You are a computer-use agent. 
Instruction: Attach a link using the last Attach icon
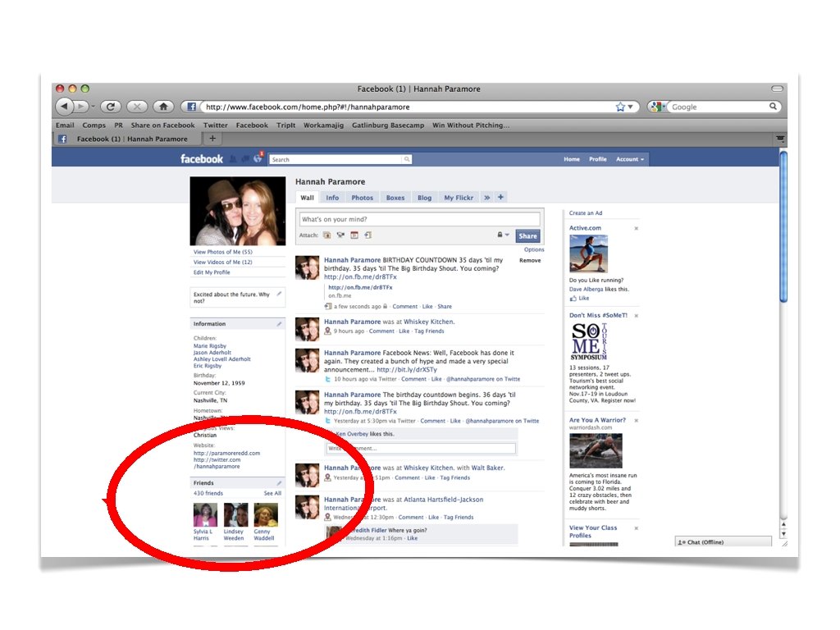[368, 235]
